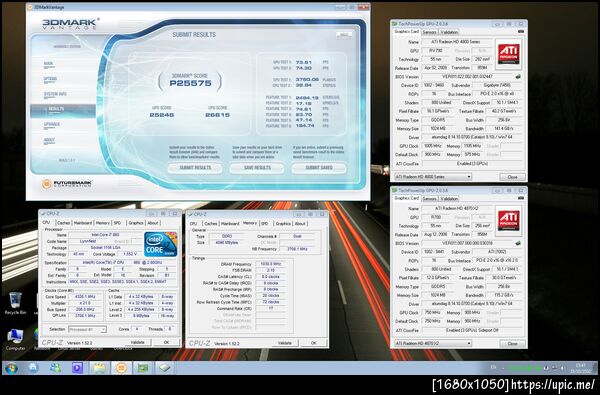Image resolution: width=600 pixels, height=395 pixels.
Task: Click the SUBMIT RESULTS button in 3DMark
Action: click(x=195, y=168)
